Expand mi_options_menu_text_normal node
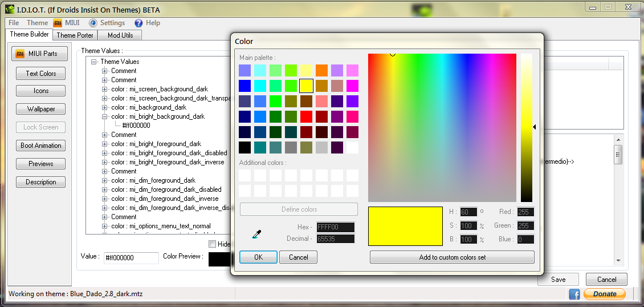 pos(104,226)
